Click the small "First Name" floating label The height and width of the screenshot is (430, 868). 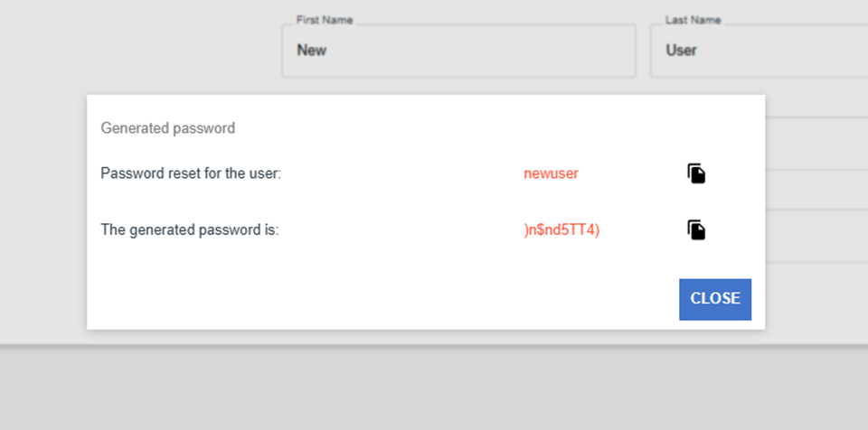pos(325,20)
